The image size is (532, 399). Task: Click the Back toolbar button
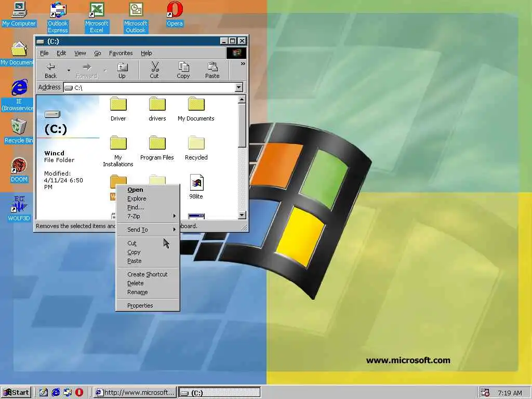click(x=51, y=71)
